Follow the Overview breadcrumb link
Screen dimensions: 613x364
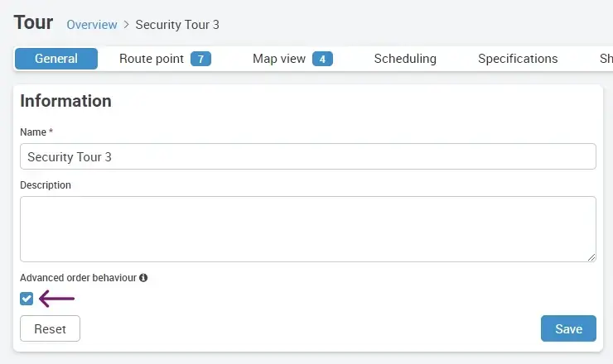[93, 25]
